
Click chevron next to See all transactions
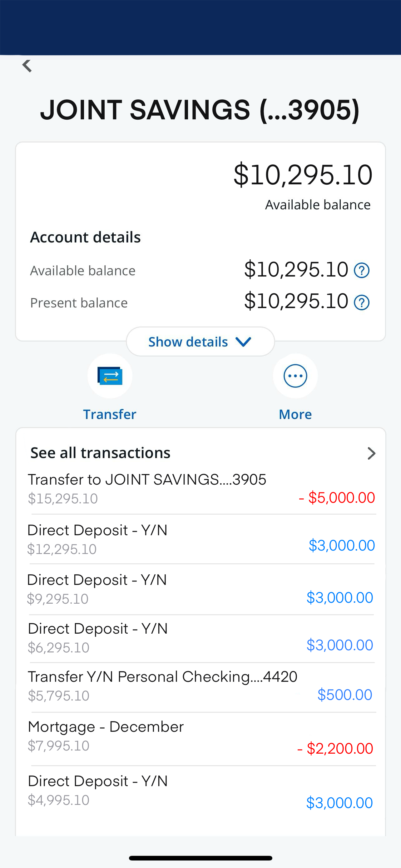371,453
